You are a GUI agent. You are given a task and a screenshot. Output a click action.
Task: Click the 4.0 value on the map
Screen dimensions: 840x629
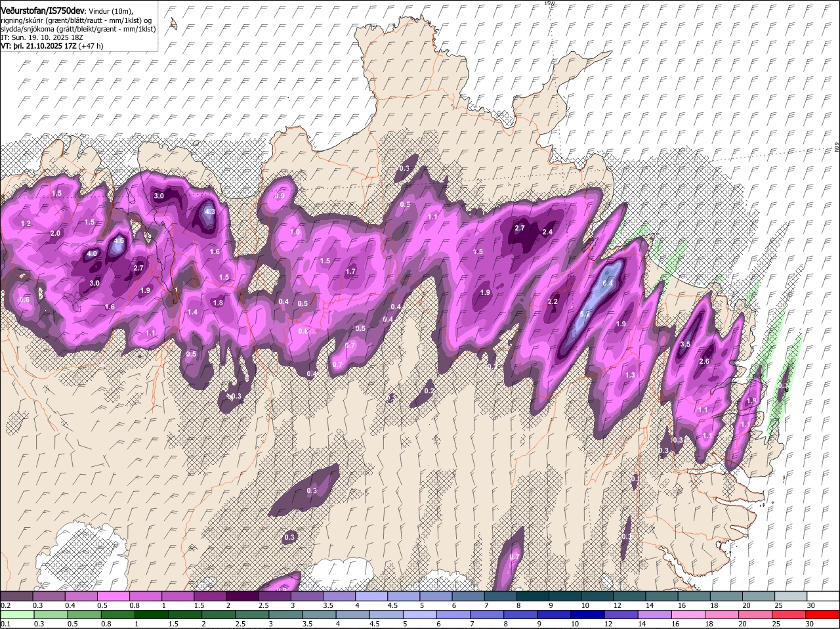(x=93, y=253)
